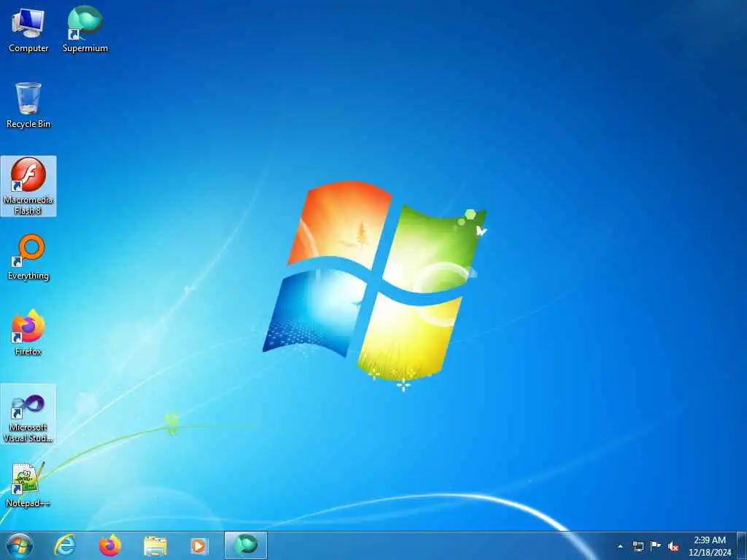Screen dimensions: 747x560
Task: Select the Recycle Bin icon
Action: [28, 105]
